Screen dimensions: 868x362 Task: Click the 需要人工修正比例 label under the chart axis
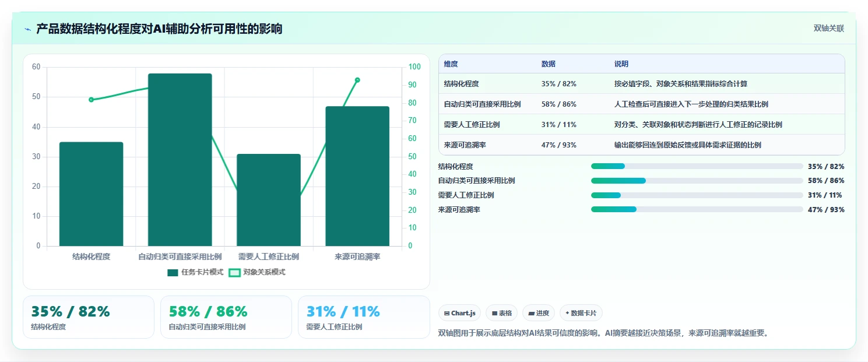click(x=269, y=256)
